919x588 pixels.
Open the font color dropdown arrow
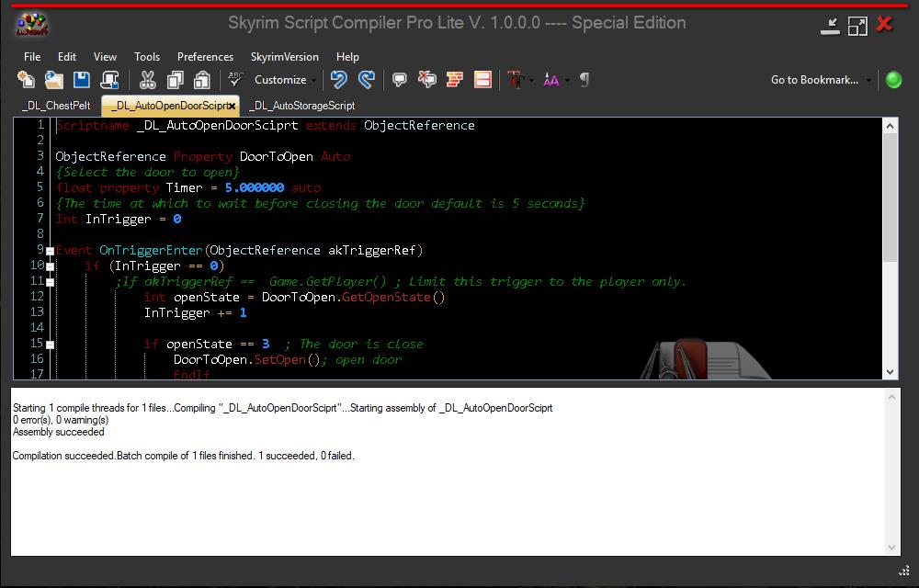532,81
